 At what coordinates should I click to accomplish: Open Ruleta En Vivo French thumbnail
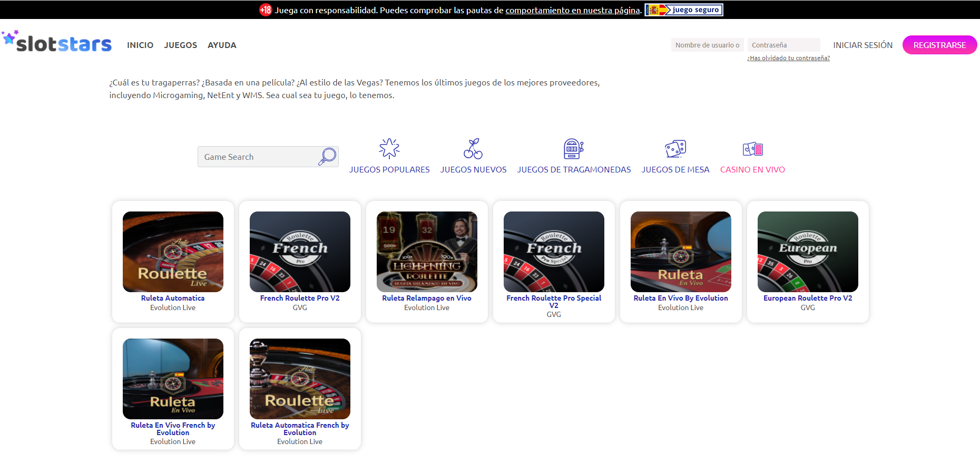click(x=173, y=379)
